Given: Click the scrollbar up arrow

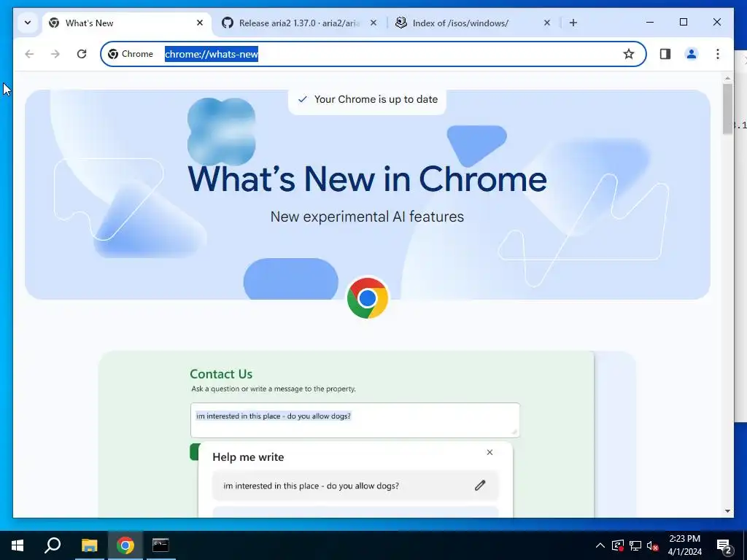Looking at the screenshot, I should (x=727, y=77).
